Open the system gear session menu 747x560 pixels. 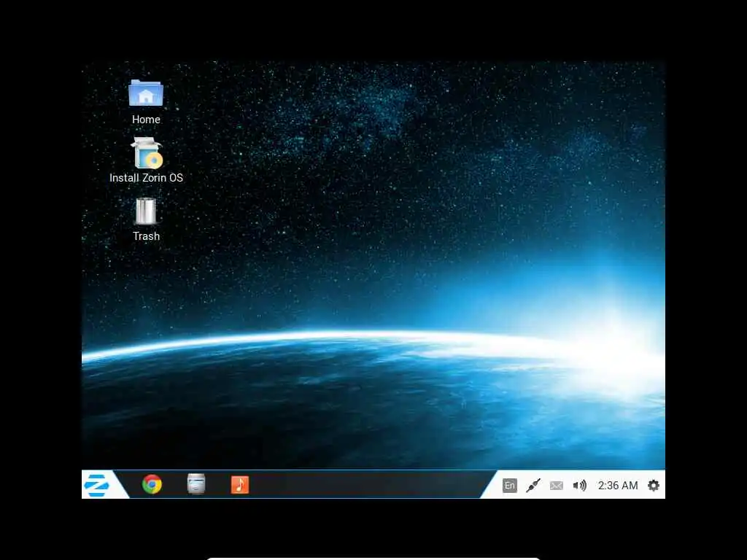coord(654,485)
